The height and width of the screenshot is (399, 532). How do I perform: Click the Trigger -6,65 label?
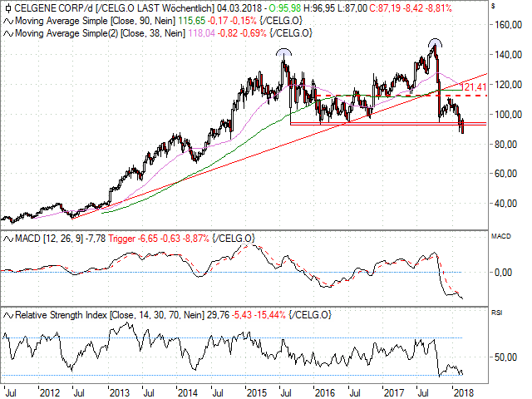[x=133, y=239]
